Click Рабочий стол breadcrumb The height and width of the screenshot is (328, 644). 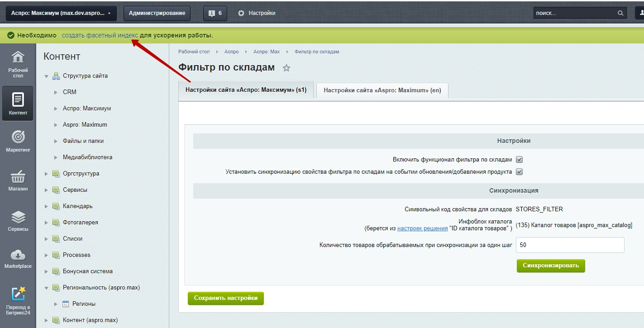194,52
